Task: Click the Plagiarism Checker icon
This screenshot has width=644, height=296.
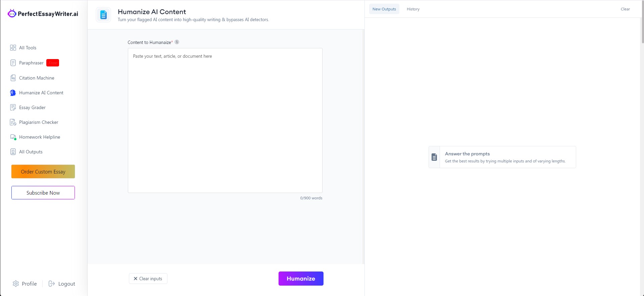Action: (13, 122)
